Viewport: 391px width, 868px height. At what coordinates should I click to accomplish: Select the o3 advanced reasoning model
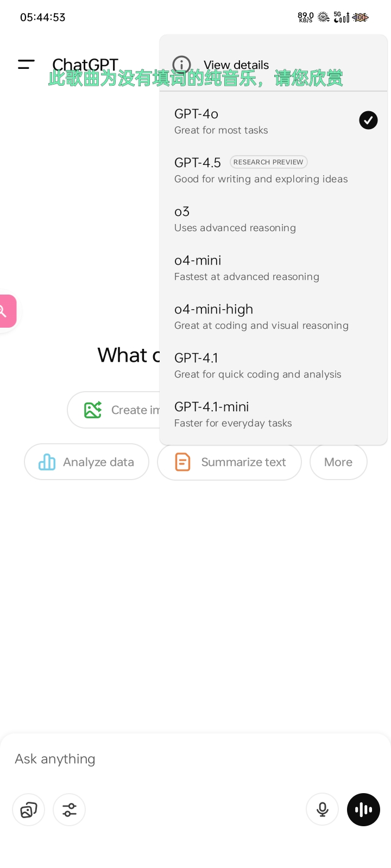274,219
